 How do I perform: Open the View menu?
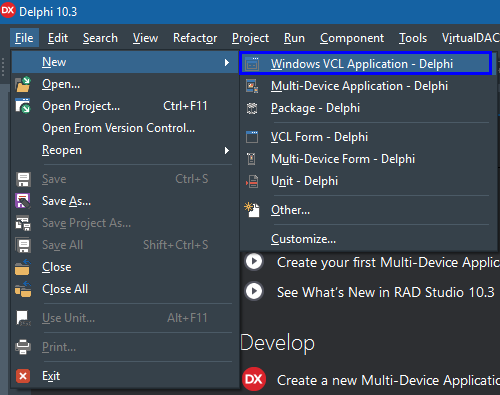click(145, 38)
